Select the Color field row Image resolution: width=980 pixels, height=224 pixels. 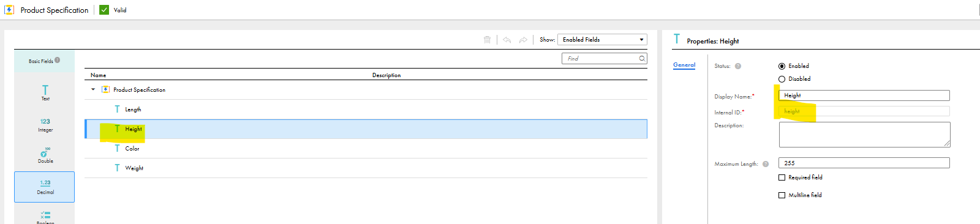[x=366, y=149]
